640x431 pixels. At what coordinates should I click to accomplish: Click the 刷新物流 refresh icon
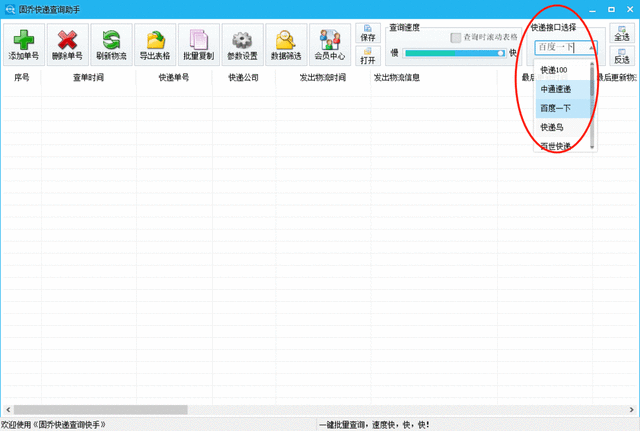pyautogui.click(x=111, y=40)
